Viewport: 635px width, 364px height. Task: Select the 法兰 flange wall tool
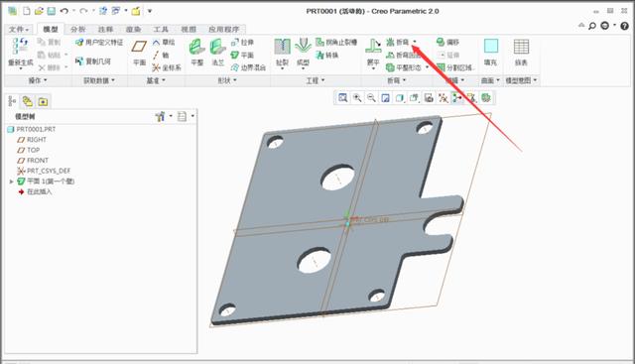tap(218, 53)
